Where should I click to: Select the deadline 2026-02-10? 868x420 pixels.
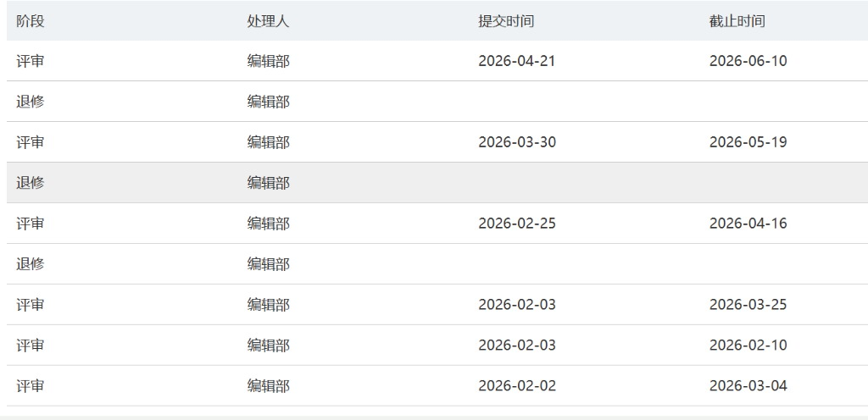point(748,345)
